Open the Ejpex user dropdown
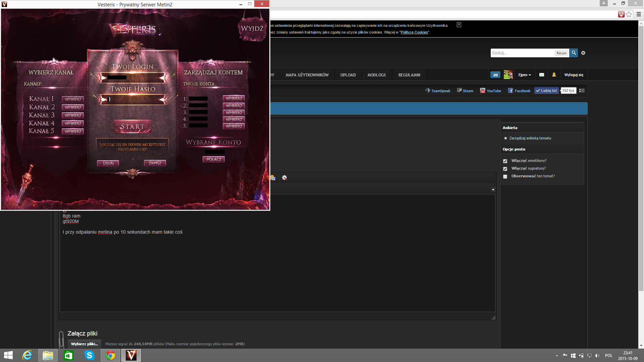Viewport: 644px width, 362px height. 525,75
